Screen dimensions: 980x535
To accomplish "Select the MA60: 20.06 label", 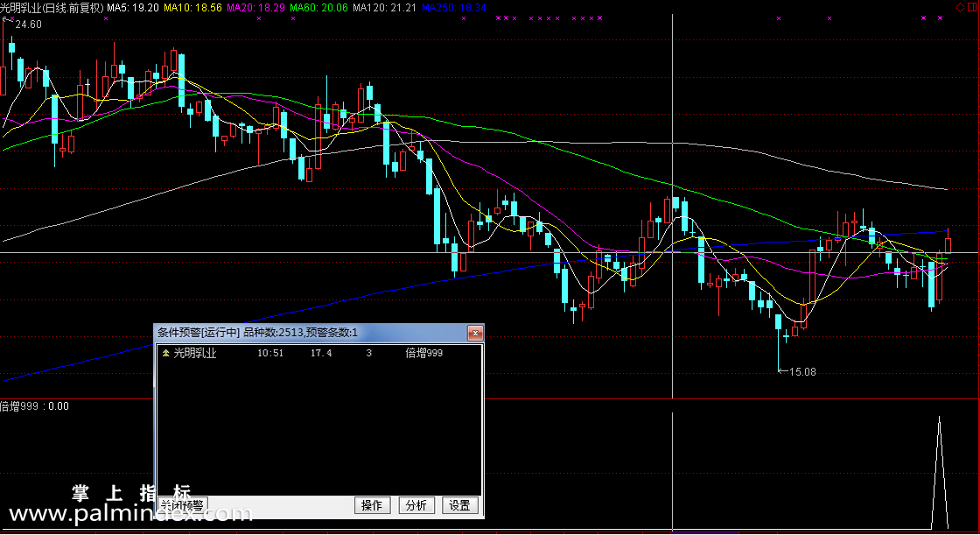I will point(318,8).
